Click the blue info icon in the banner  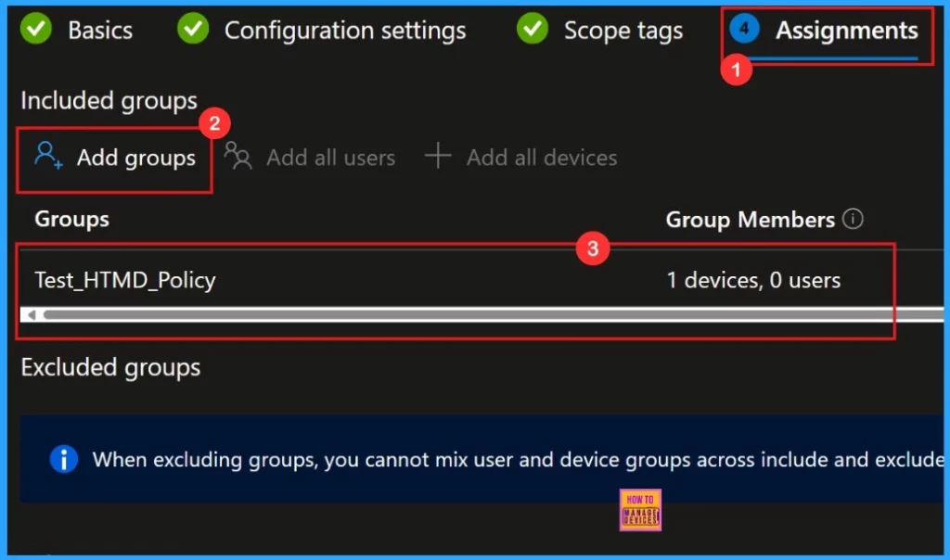click(x=64, y=459)
